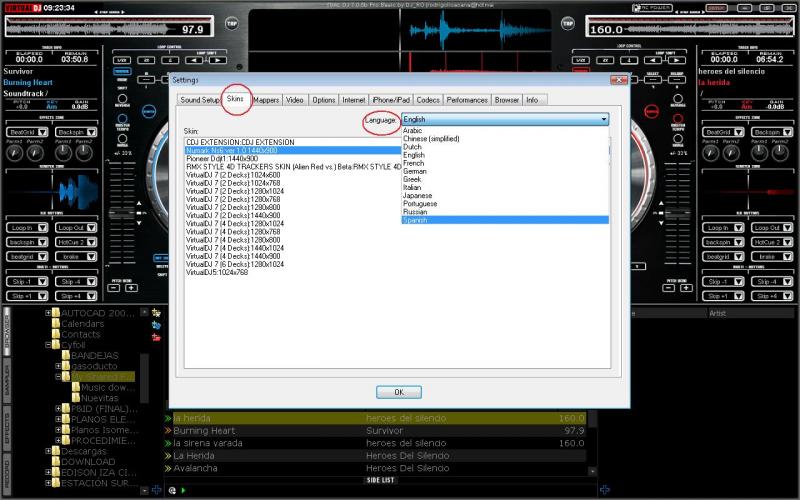Toggle left deck blue vinyl mode button
Viewport: 800px width, 500px height.
pyautogui.click(x=122, y=71)
